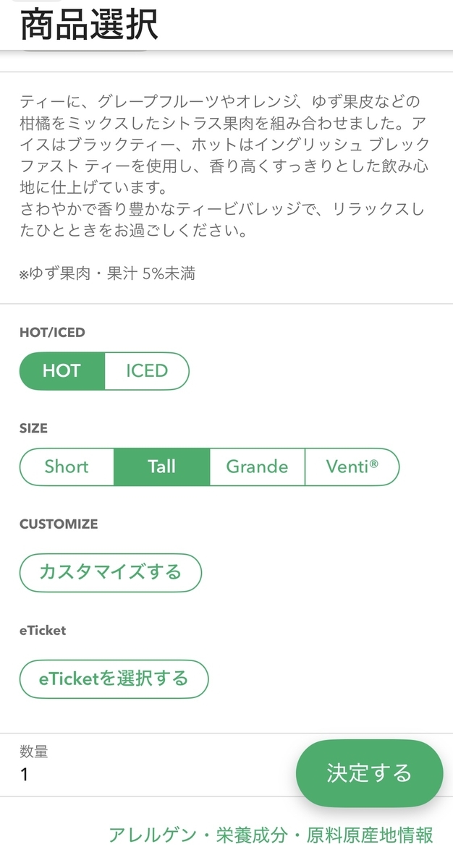Tap the grey pill below the header
The width and height of the screenshot is (453, 868).
pos(85,48)
